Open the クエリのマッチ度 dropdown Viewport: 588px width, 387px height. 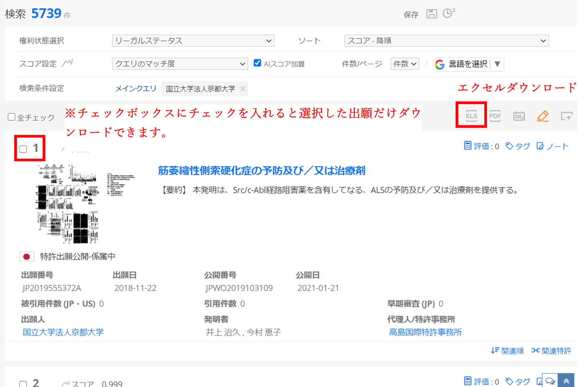point(180,64)
